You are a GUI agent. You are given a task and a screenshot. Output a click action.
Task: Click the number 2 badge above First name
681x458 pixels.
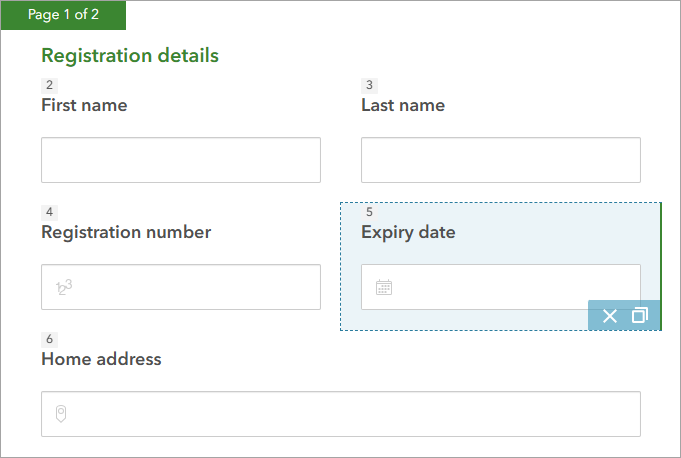point(50,85)
